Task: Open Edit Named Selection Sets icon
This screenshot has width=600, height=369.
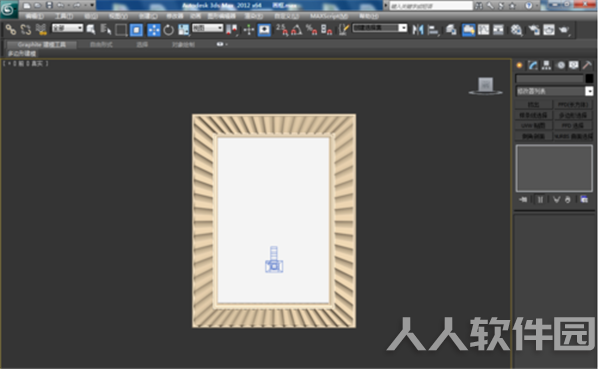Action: coord(344,29)
